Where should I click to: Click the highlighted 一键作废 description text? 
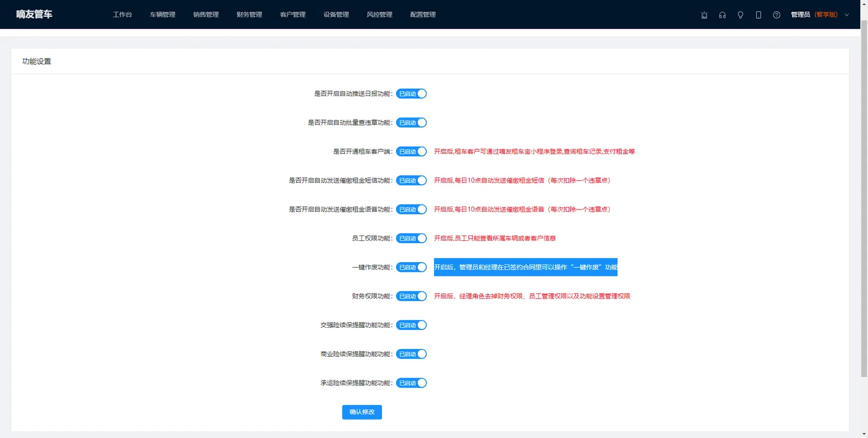coord(526,267)
